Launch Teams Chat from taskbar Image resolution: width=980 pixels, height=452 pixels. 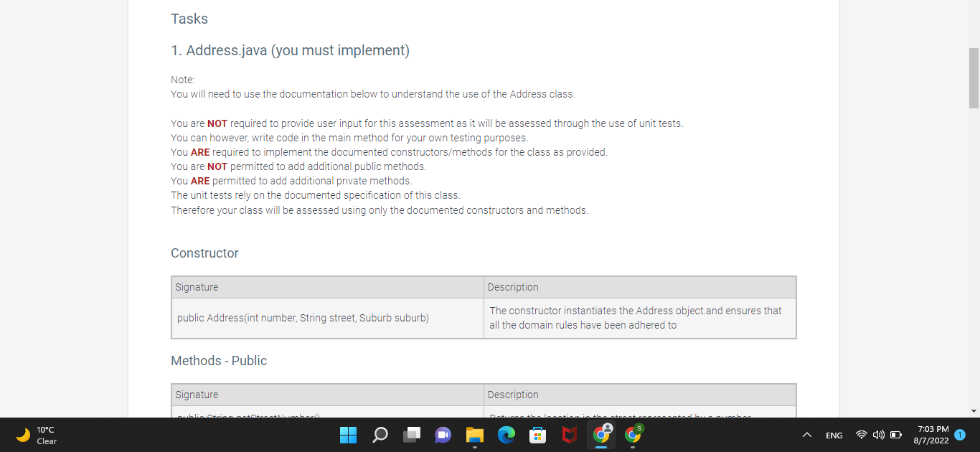[443, 435]
